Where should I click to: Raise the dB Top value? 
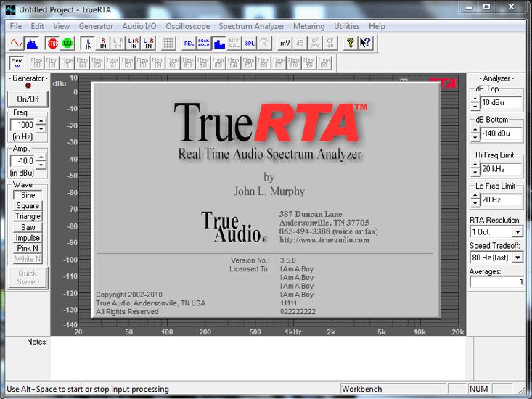click(475, 99)
